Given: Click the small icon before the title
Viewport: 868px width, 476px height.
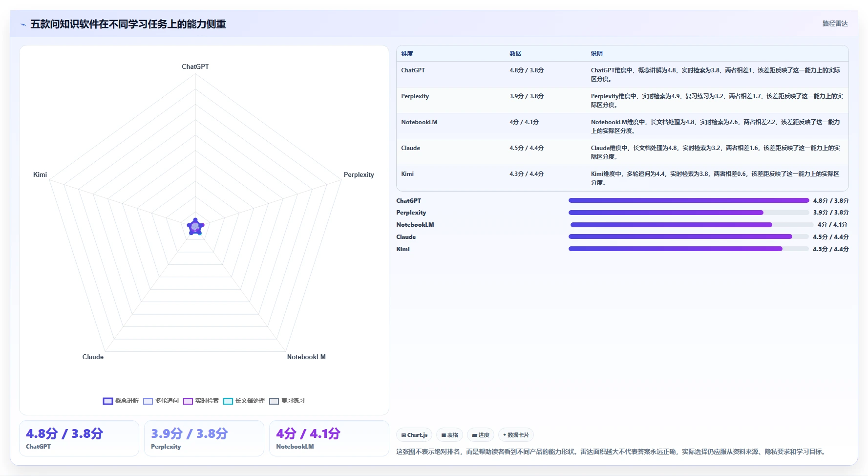Looking at the screenshot, I should 23,24.
